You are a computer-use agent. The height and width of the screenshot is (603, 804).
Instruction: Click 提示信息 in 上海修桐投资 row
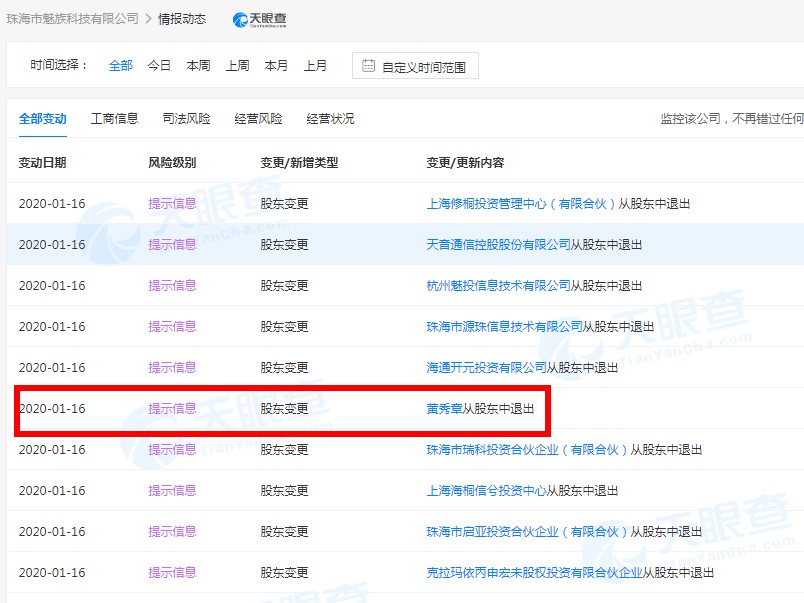[x=172, y=204]
